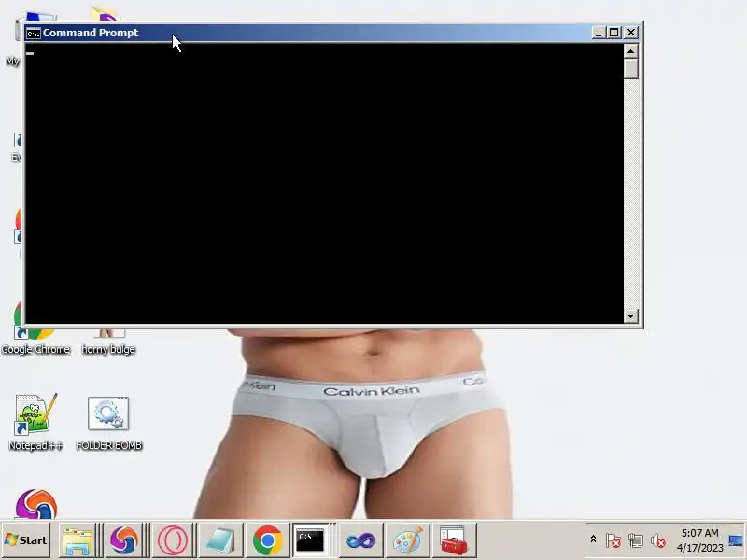Select the FOLDER BOMB desktop icon
This screenshot has width=747, height=560.
pos(108,424)
